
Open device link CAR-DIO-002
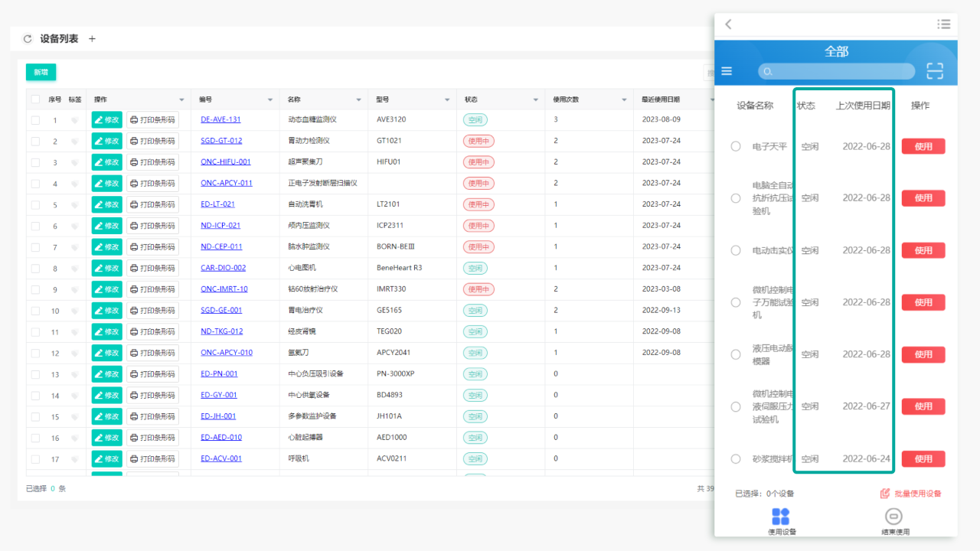[x=224, y=268]
